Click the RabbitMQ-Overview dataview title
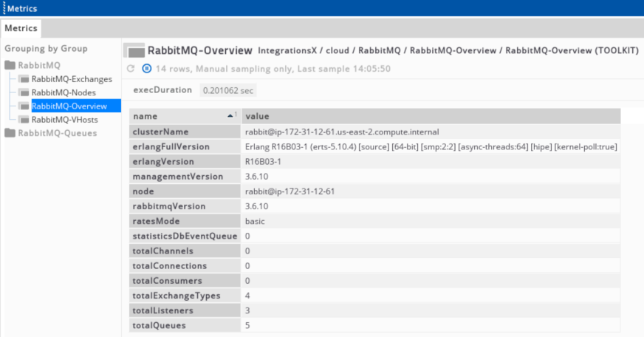The width and height of the screenshot is (644, 337). point(199,50)
